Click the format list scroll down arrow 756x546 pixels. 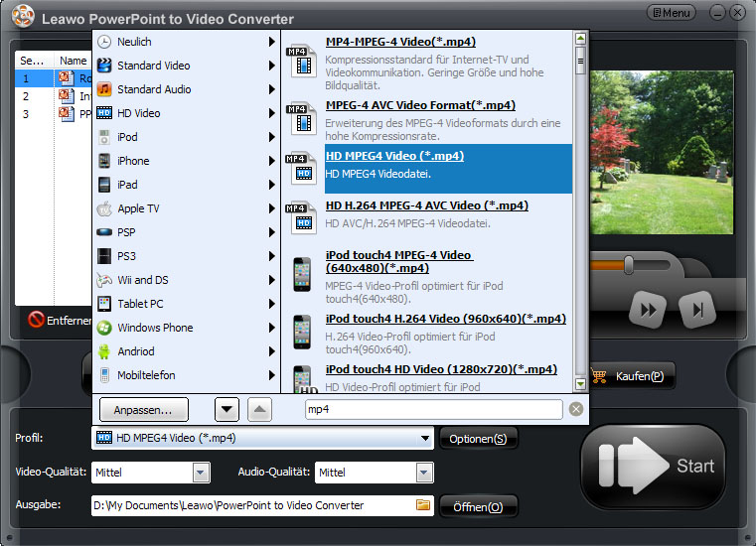(x=580, y=384)
